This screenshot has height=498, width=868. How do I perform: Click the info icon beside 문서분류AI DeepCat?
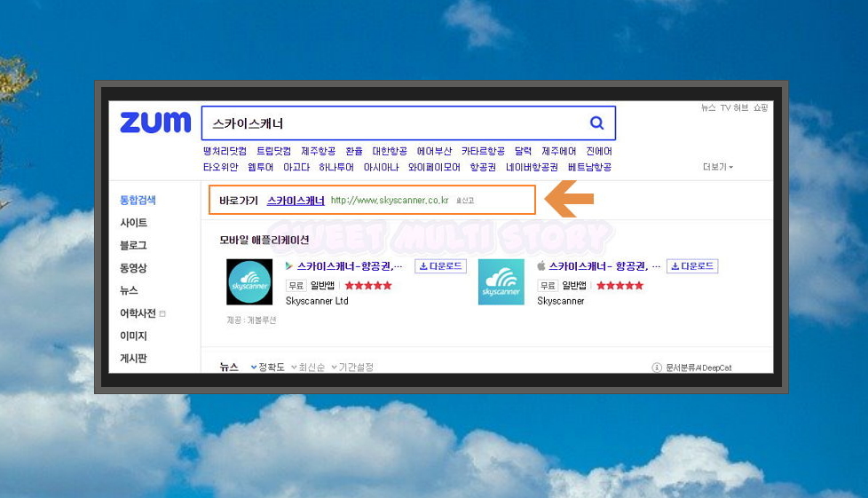click(657, 368)
